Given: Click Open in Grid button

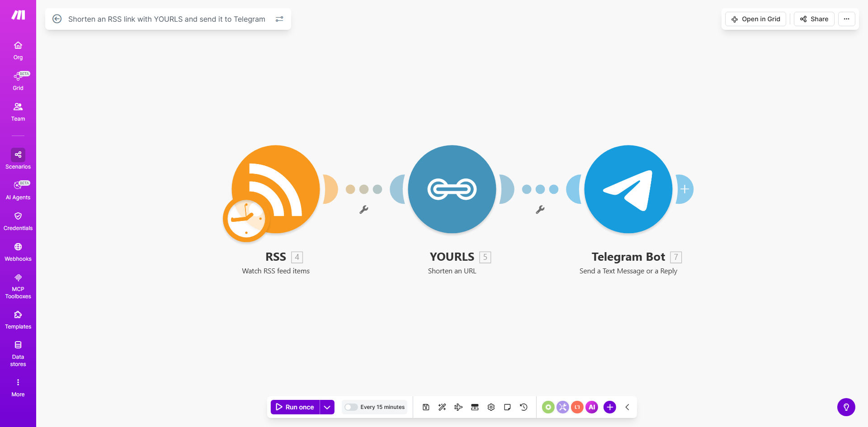Looking at the screenshot, I should click(x=756, y=19).
